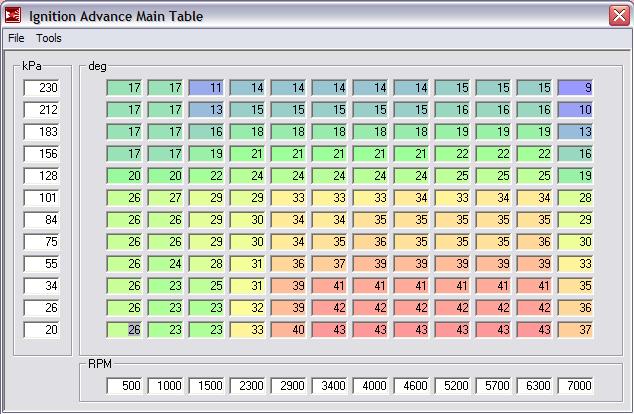Image resolution: width=634 pixels, height=414 pixels.
Task: Select the 212 kPa bin field
Action: (42, 110)
